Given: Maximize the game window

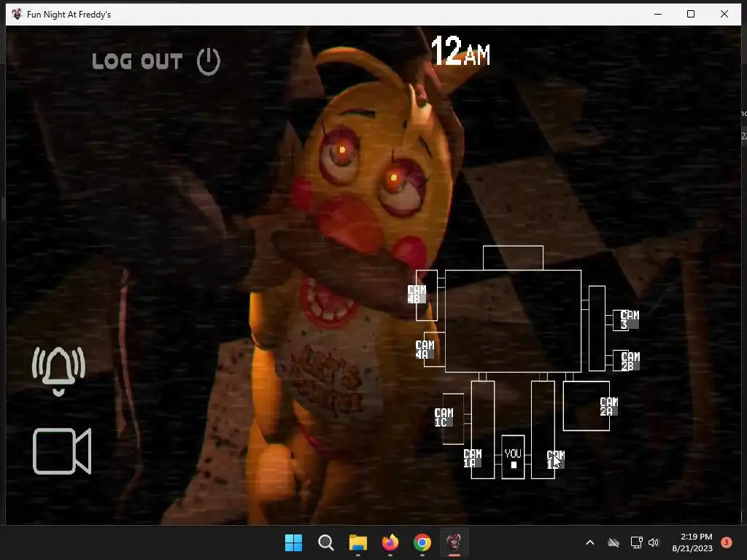Looking at the screenshot, I should [691, 15].
